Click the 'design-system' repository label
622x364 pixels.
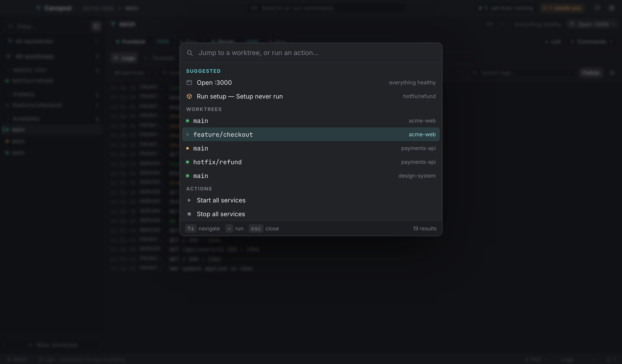[x=417, y=176]
